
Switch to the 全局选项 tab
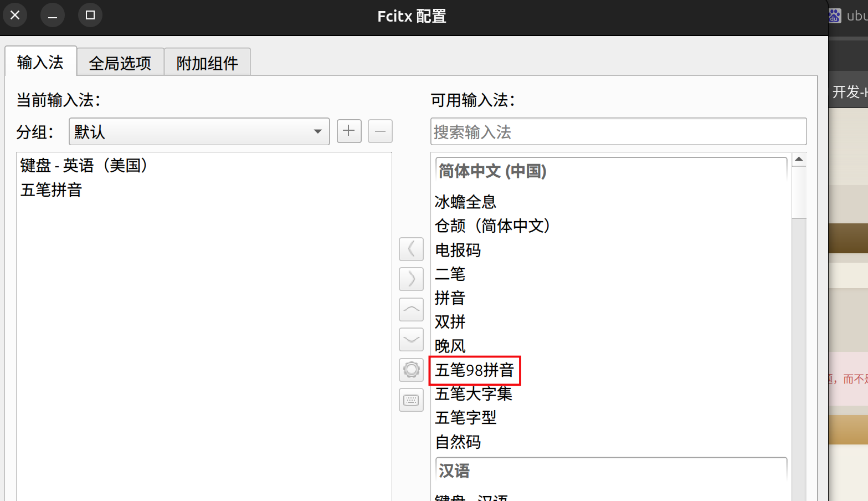click(x=120, y=63)
